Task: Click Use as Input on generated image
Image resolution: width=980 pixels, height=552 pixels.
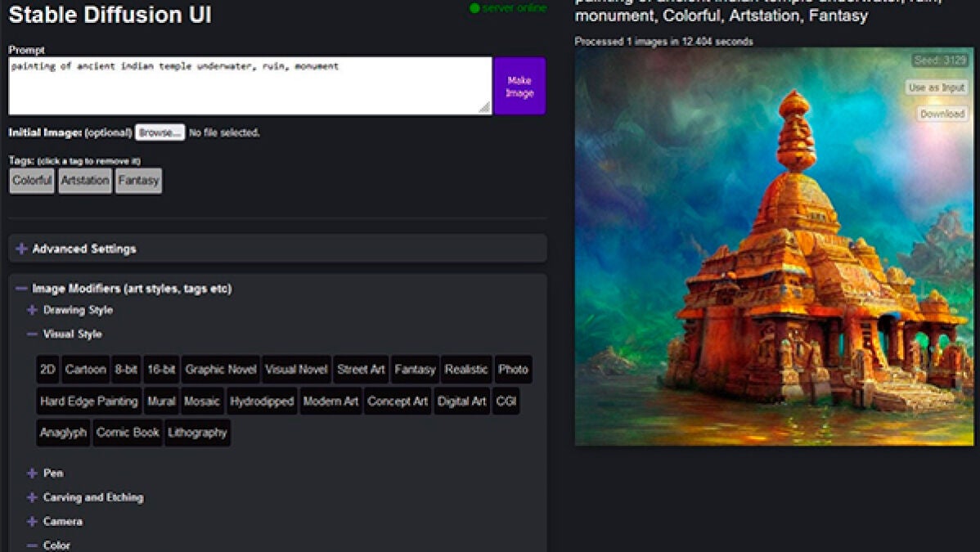Action: (x=937, y=88)
